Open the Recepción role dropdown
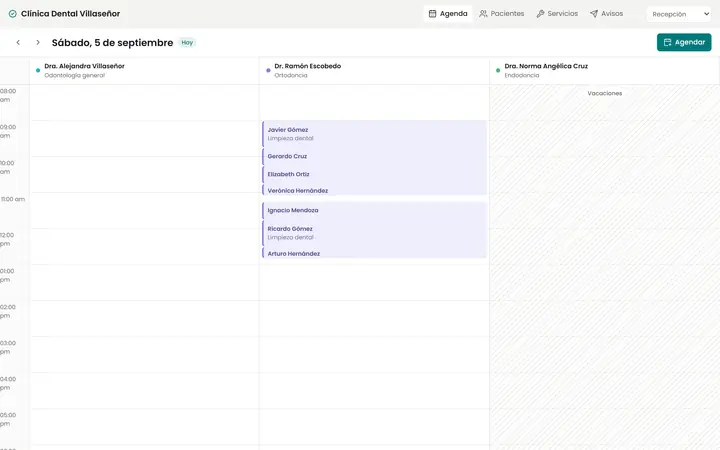720x450 pixels. [679, 14]
